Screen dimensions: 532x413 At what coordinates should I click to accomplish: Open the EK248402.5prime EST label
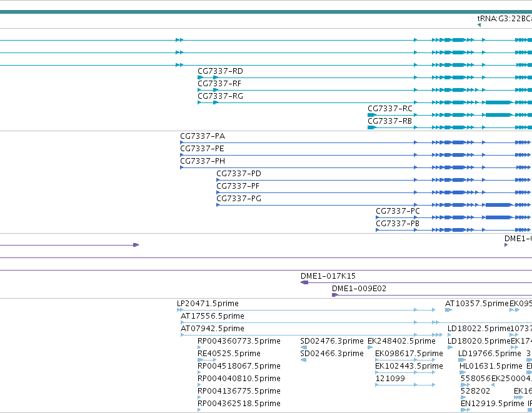[401, 341]
